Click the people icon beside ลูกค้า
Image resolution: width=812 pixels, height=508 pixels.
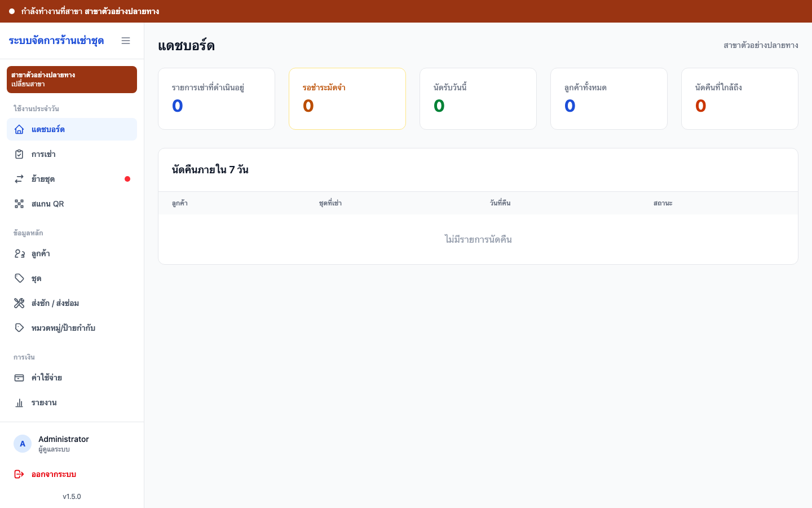pos(19,253)
